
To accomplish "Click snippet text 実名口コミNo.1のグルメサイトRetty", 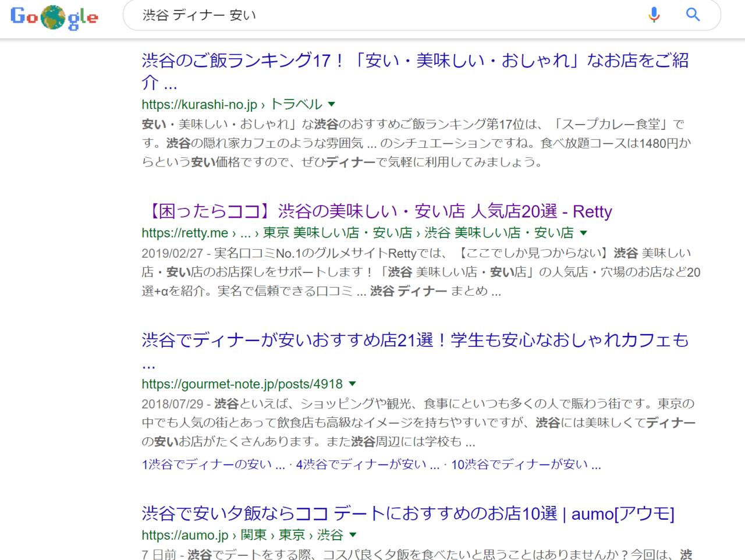I will click(x=315, y=253).
